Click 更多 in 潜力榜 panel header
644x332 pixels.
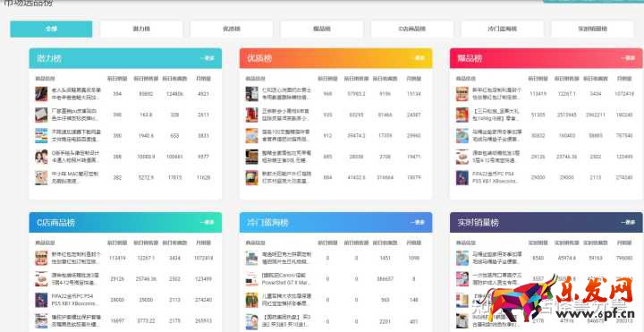208,58
